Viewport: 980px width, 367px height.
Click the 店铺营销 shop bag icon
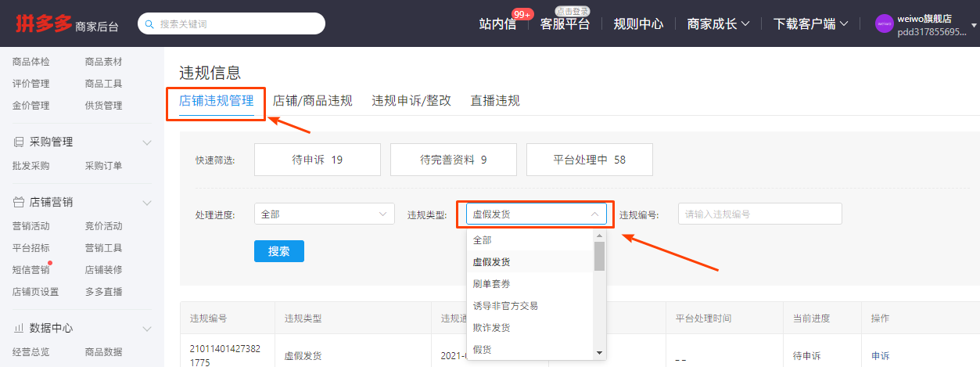coord(19,203)
